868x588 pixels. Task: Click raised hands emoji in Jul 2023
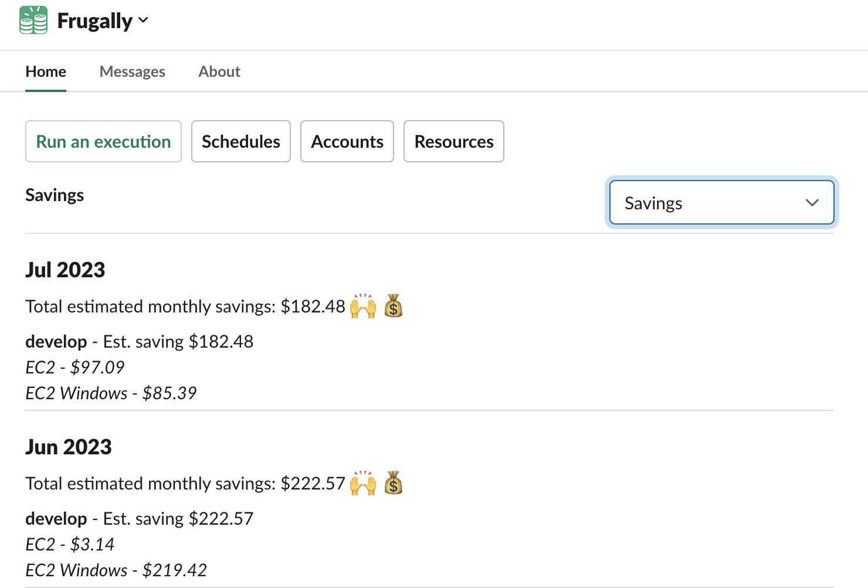pos(363,306)
